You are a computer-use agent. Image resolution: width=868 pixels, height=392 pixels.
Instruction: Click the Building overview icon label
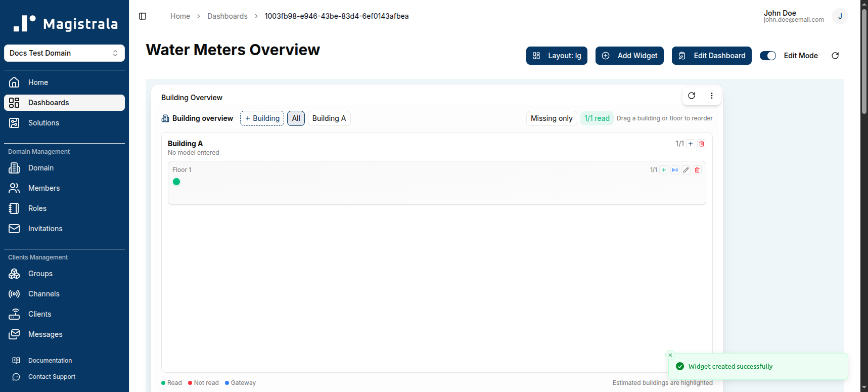[197, 118]
